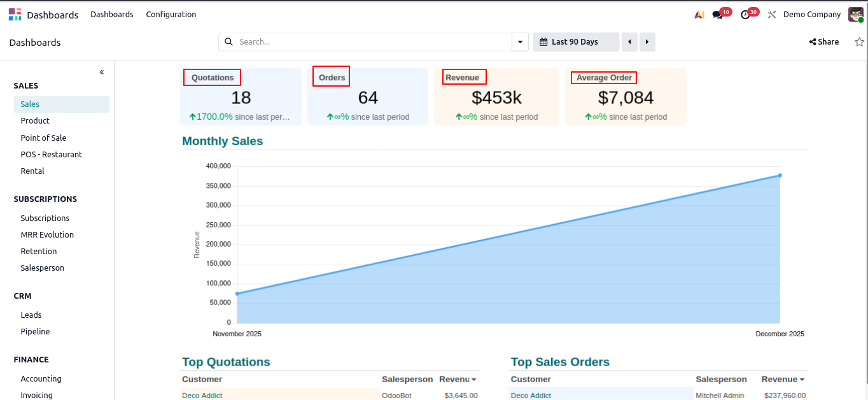Image resolution: width=868 pixels, height=400 pixels.
Task: Click the Share button
Action: [824, 42]
